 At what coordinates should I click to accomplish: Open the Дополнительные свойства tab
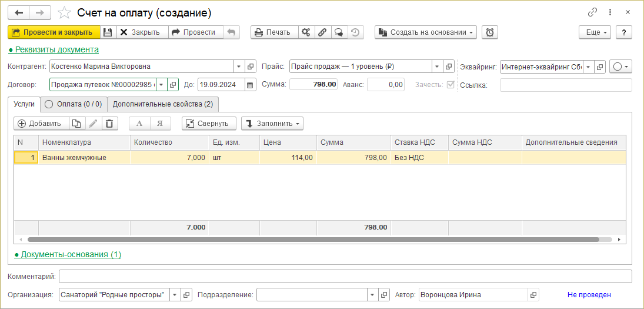click(163, 104)
